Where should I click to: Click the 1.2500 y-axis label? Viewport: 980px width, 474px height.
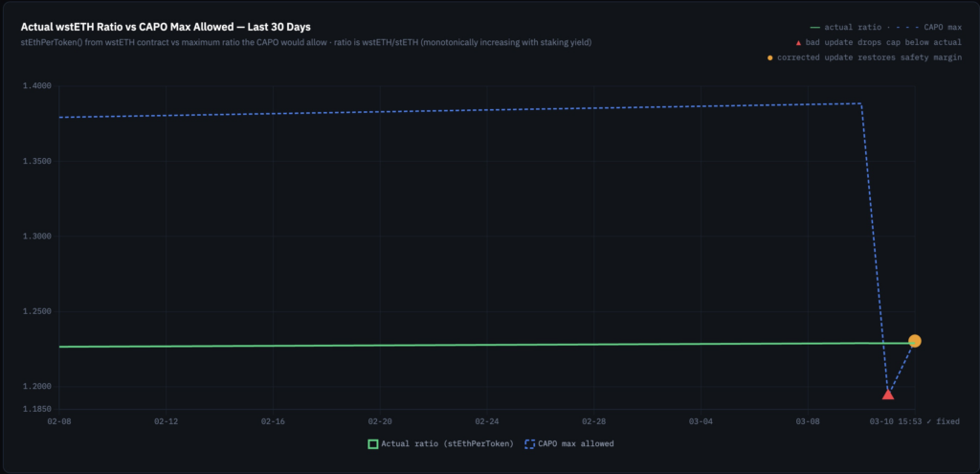coord(38,311)
